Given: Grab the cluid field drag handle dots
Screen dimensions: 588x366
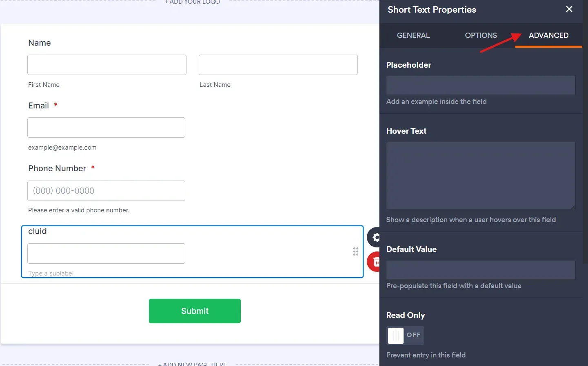Looking at the screenshot, I should tap(356, 251).
